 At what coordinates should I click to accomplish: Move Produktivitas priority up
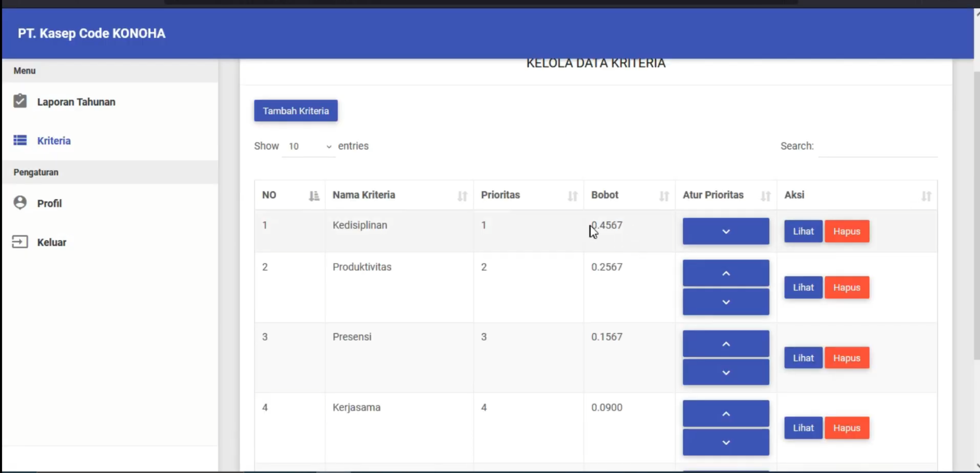(725, 273)
